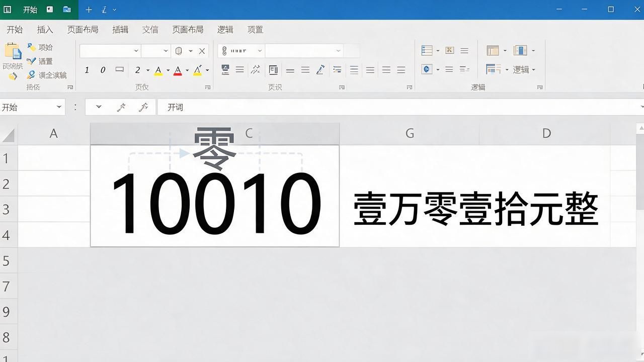The height and width of the screenshot is (362, 644).
Task: Click the select-all corner triangle
Action: (9, 135)
